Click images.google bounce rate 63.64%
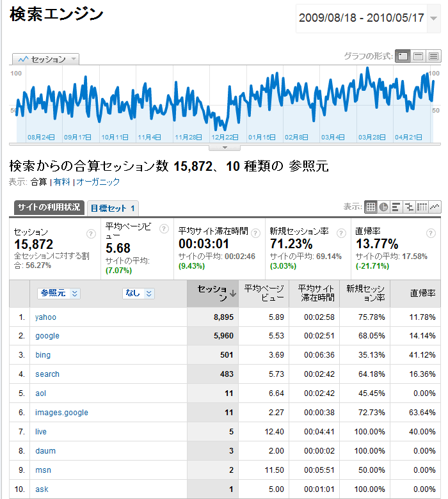Screen dimensions: 448x499 [x=422, y=413]
